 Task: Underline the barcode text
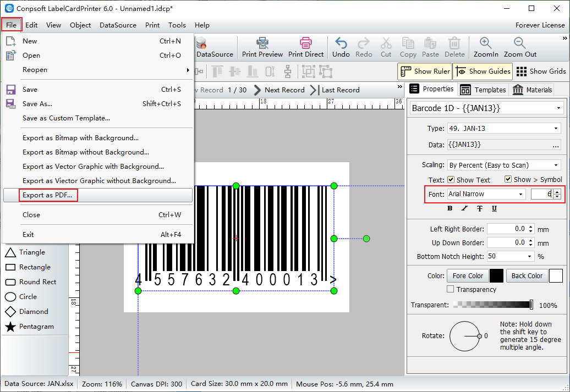pyautogui.click(x=494, y=208)
